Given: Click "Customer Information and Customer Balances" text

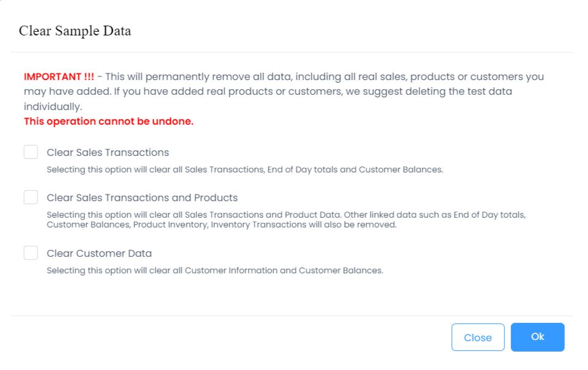Looking at the screenshot, I should point(284,270).
